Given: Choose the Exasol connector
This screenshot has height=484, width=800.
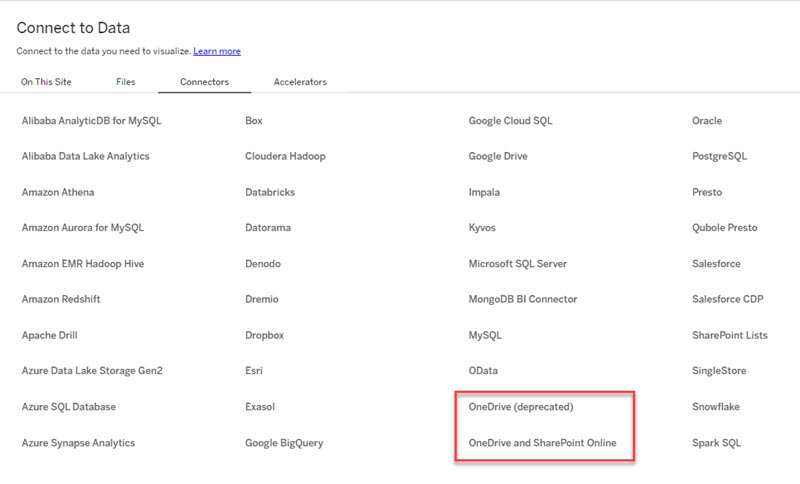Looking at the screenshot, I should pyautogui.click(x=260, y=406).
